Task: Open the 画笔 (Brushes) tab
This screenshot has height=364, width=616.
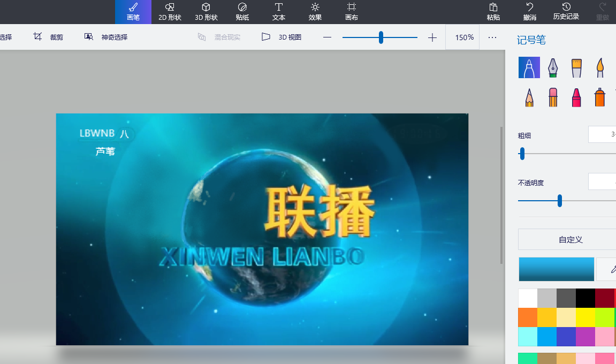Action: (133, 12)
